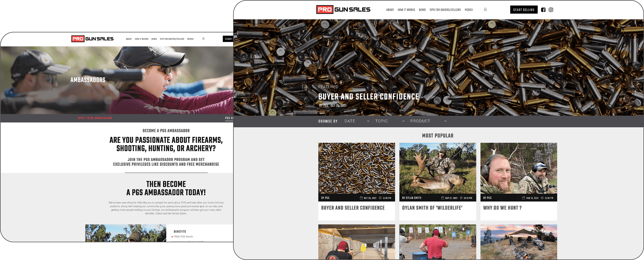The image size is (644, 260).
Task: Click user account icon in left window
Action: pos(203,39)
